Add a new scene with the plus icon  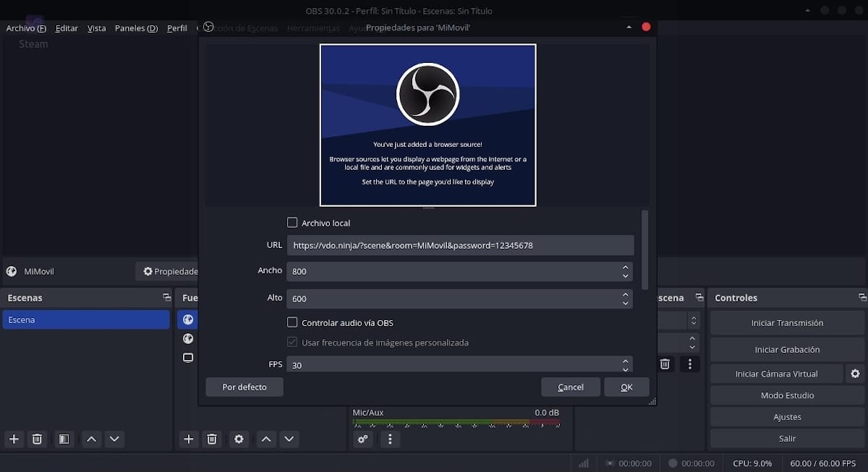tap(13, 439)
